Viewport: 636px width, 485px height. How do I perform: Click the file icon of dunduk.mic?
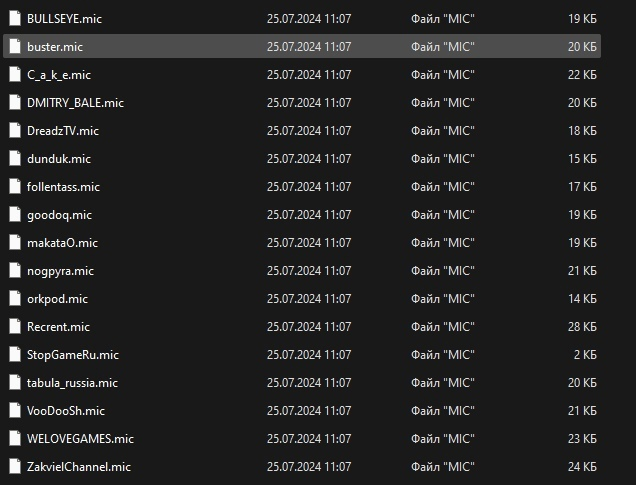pyautogui.click(x=15, y=158)
